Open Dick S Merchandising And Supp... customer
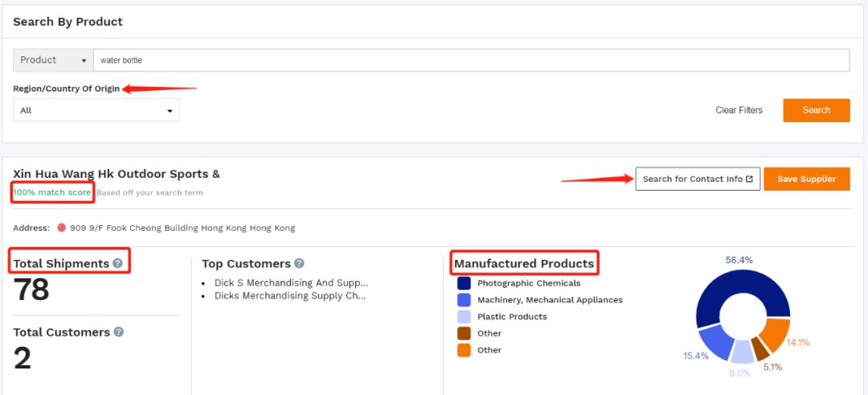The width and height of the screenshot is (868, 395). pyautogui.click(x=291, y=283)
